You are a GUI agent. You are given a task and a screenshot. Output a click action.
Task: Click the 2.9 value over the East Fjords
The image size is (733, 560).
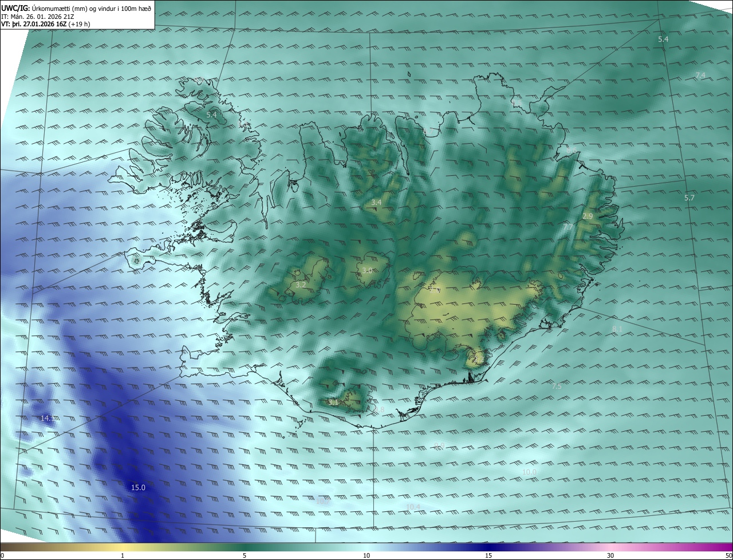(588, 216)
